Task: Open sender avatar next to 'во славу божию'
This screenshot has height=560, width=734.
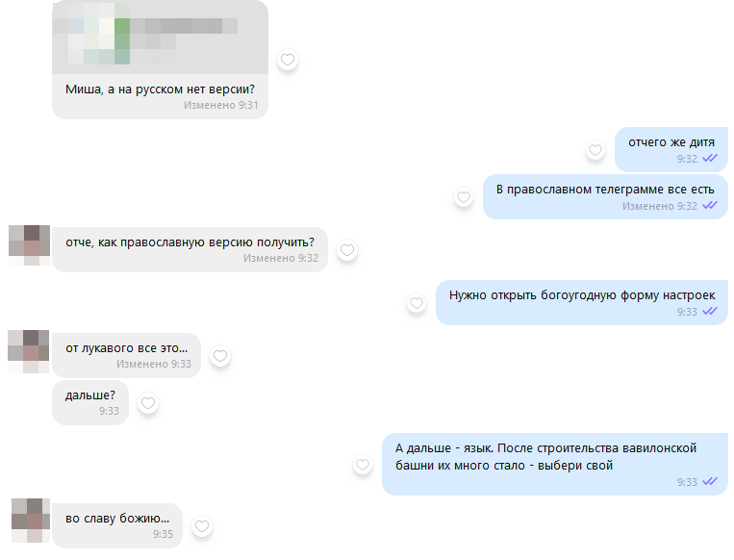Action: pos(31,521)
